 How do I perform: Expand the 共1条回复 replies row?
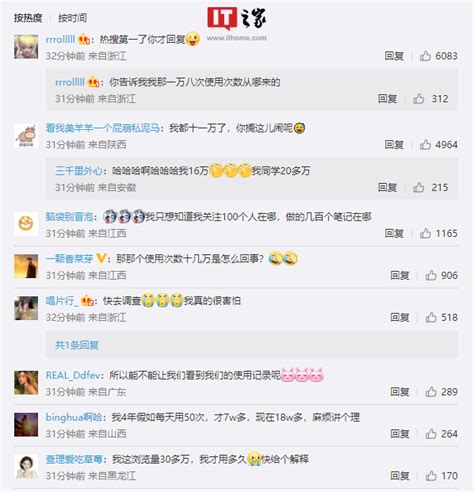pos(252,345)
